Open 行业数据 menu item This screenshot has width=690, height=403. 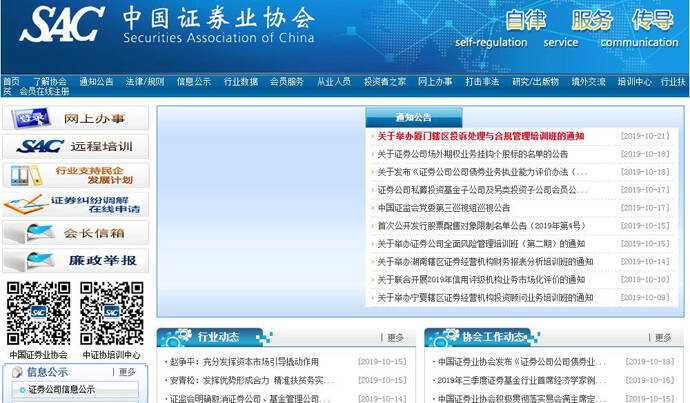(241, 81)
